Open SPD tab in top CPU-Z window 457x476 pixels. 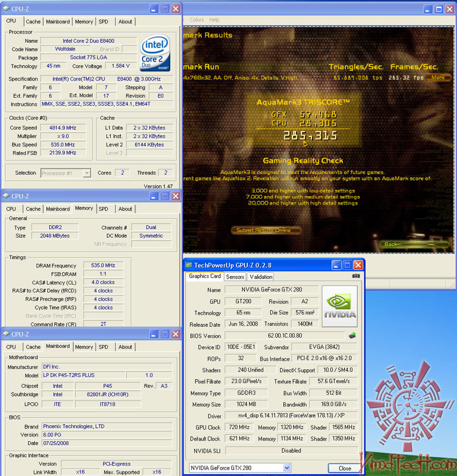[x=103, y=22]
